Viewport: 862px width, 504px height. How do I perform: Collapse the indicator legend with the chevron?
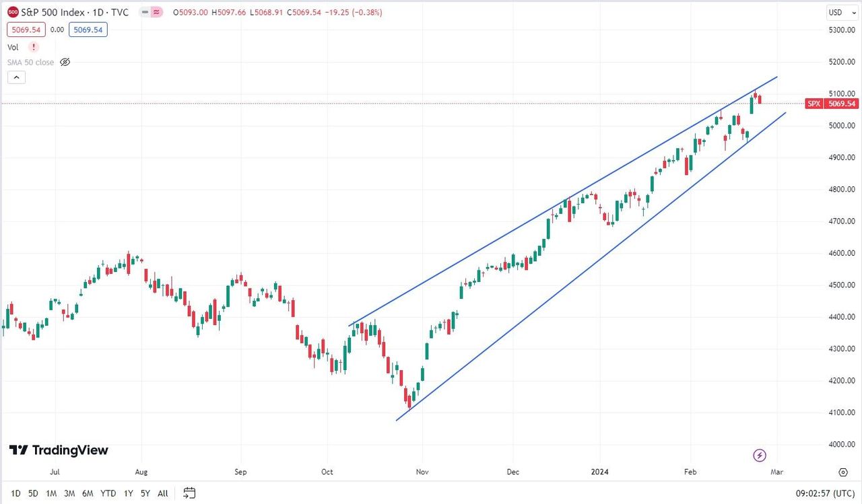tap(17, 77)
